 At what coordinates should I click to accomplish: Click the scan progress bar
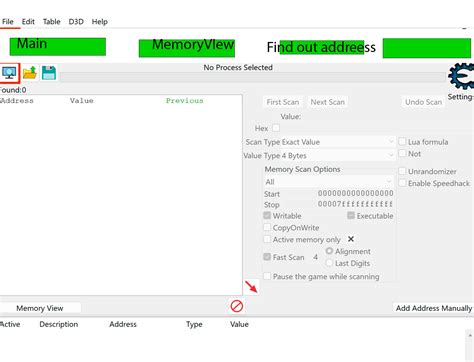click(x=253, y=77)
